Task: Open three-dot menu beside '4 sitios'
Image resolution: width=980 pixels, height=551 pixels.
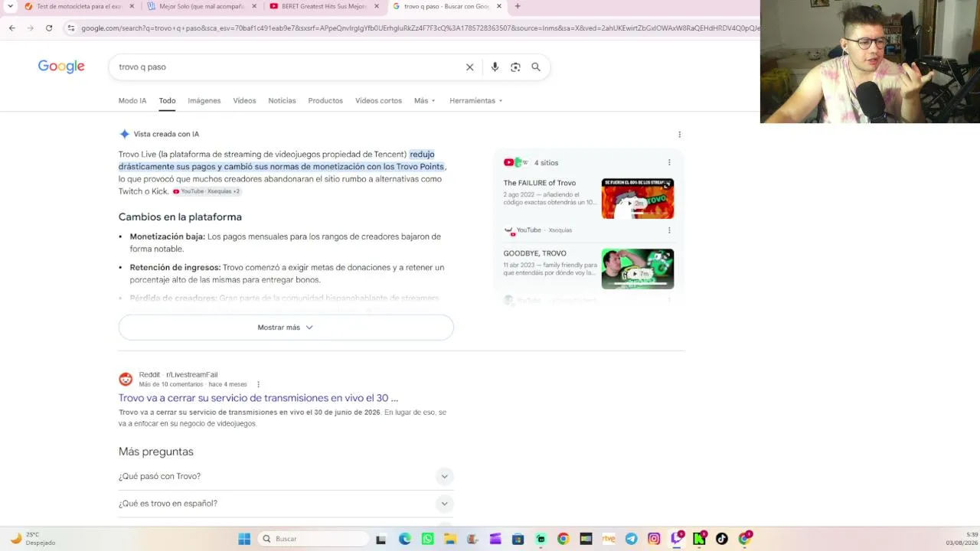Action: [x=669, y=162]
